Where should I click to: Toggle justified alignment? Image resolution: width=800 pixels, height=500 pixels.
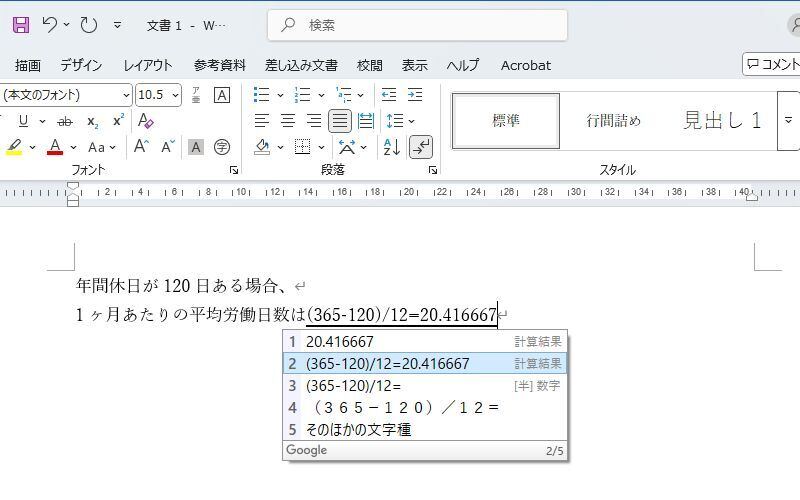point(340,121)
